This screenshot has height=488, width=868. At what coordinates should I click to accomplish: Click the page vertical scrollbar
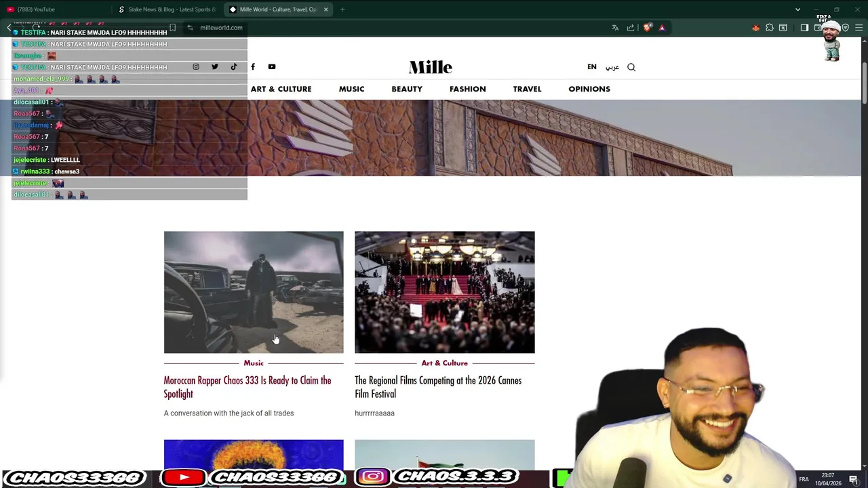point(864,83)
